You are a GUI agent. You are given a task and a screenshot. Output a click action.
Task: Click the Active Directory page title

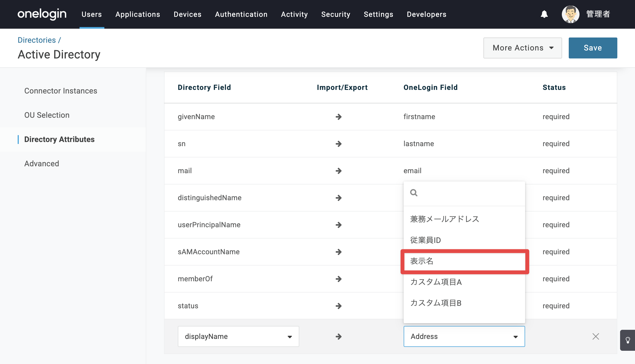point(59,55)
